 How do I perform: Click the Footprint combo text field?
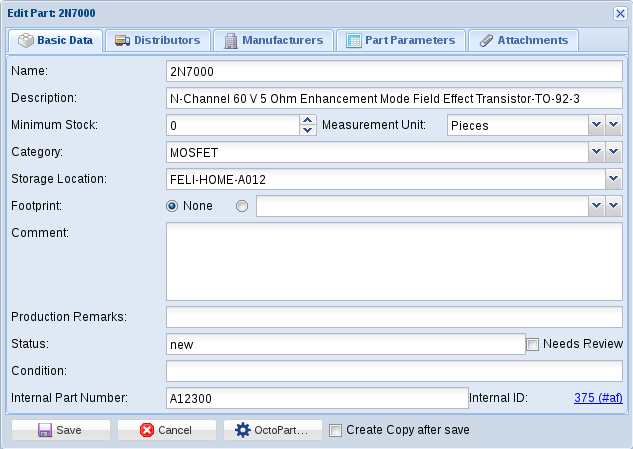422,206
